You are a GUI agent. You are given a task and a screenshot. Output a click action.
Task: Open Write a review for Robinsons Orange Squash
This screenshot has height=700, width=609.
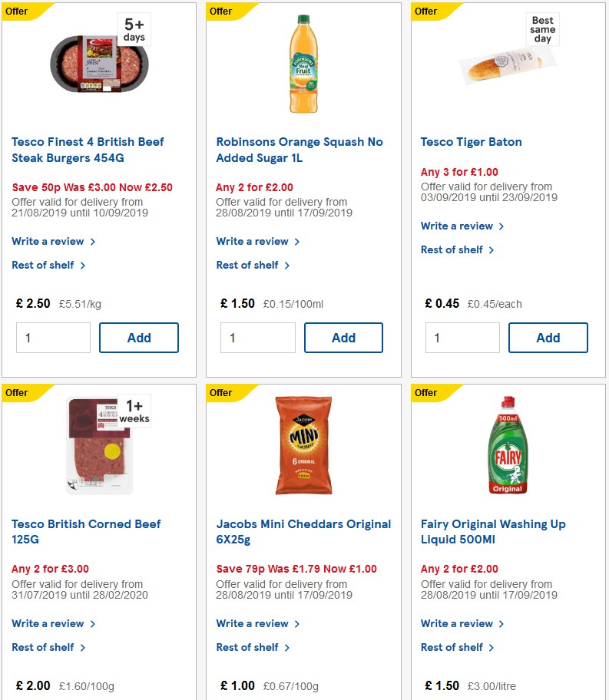click(x=253, y=241)
